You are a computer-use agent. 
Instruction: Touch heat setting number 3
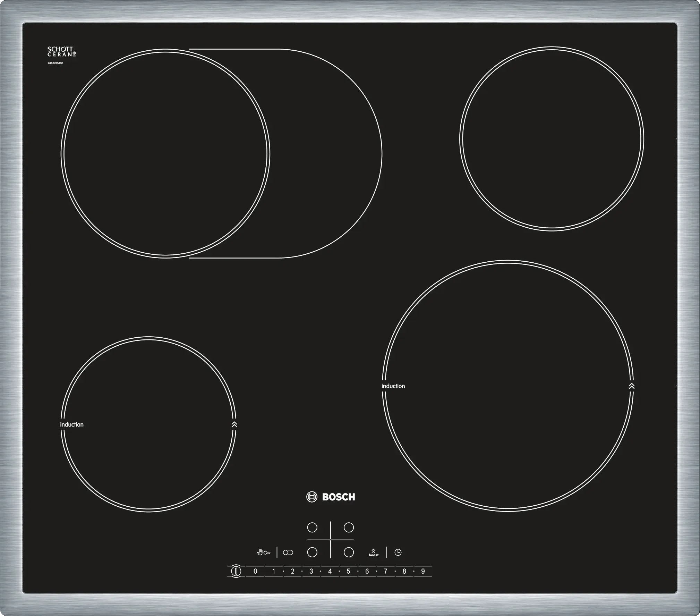(x=311, y=571)
